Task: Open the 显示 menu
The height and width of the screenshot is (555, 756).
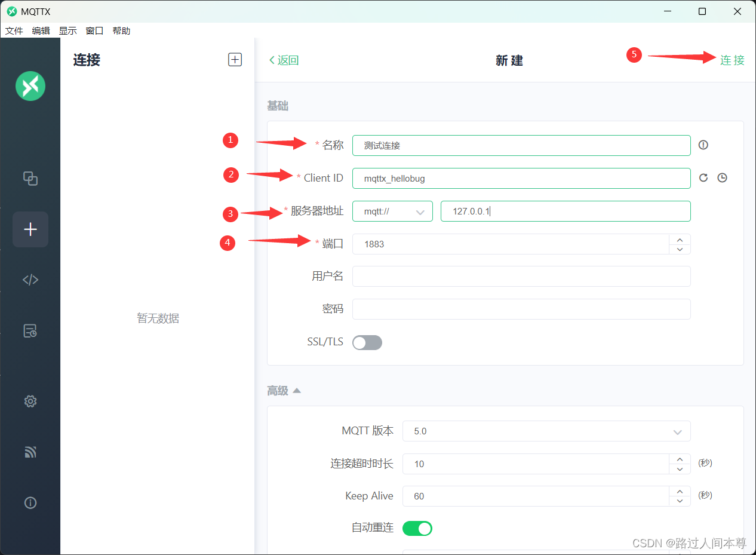Action: click(68, 30)
